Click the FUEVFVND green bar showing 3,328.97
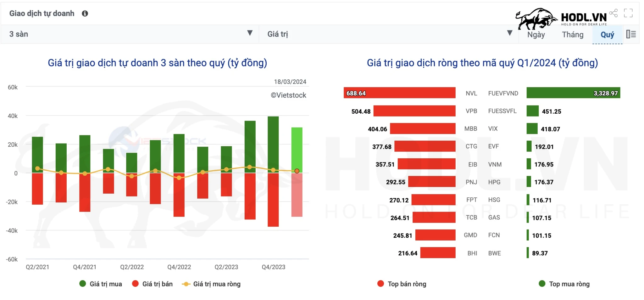Viewport: 644px width, 300px height. tap(572, 93)
